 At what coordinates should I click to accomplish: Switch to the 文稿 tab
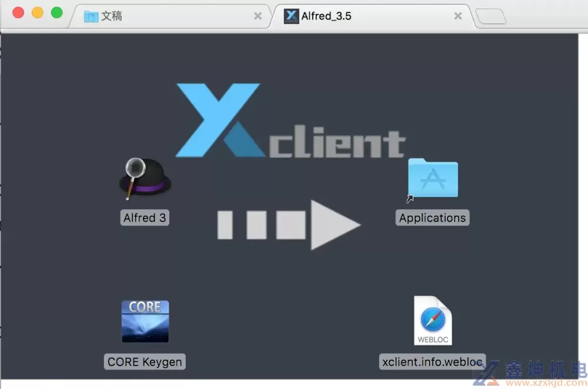pyautogui.click(x=171, y=16)
